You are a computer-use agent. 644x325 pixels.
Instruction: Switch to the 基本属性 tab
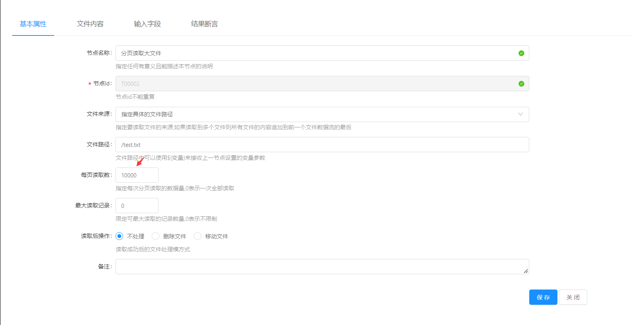click(33, 24)
